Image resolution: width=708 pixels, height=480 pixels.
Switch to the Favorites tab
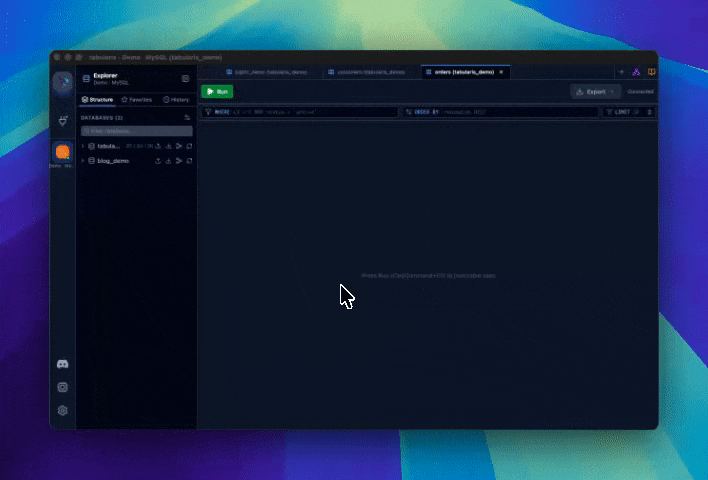click(x=137, y=100)
